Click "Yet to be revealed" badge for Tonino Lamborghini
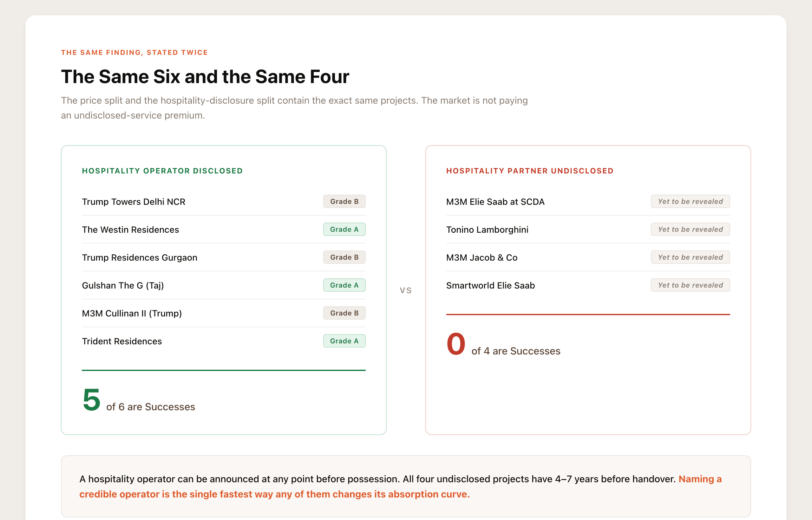Viewport: 812px width, 520px height. pyautogui.click(x=691, y=229)
